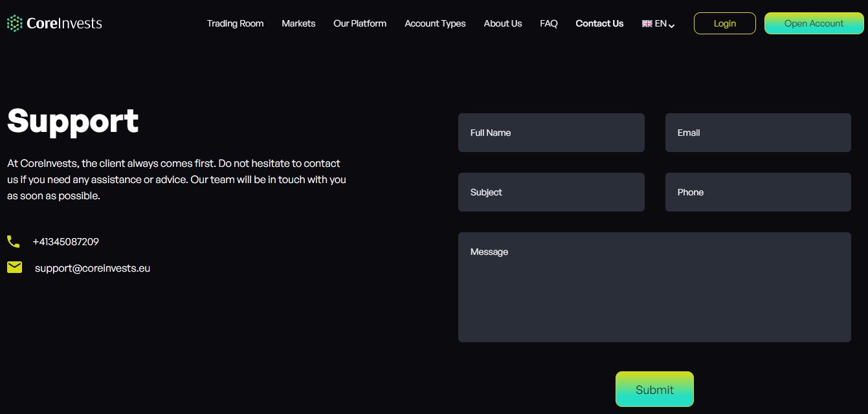Click the Open Account button
The width and height of the screenshot is (868, 414).
tap(814, 23)
